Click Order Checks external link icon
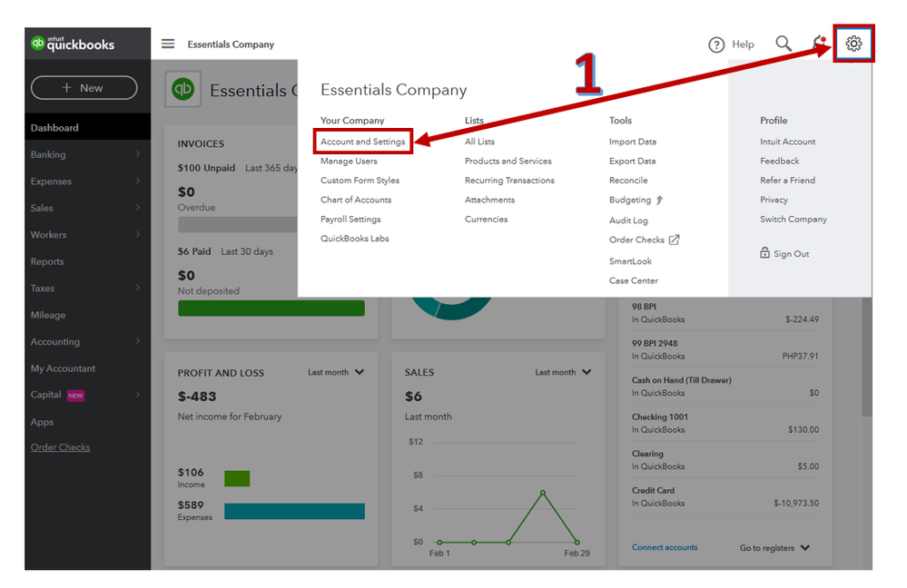The image size is (907, 588). (x=674, y=240)
